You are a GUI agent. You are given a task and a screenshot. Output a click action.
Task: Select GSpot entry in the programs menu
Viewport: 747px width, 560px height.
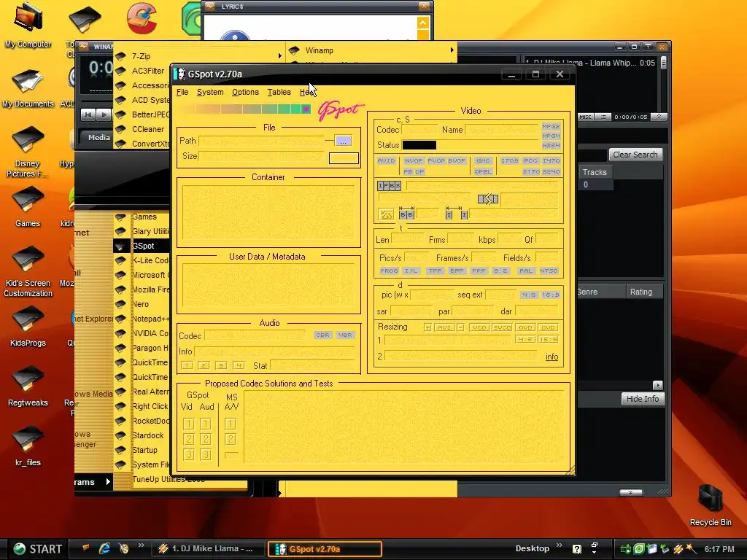click(x=142, y=246)
